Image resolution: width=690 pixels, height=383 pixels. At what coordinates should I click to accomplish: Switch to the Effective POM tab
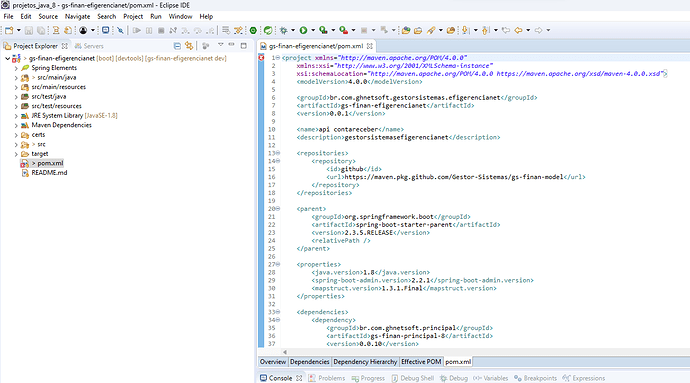pos(421,362)
